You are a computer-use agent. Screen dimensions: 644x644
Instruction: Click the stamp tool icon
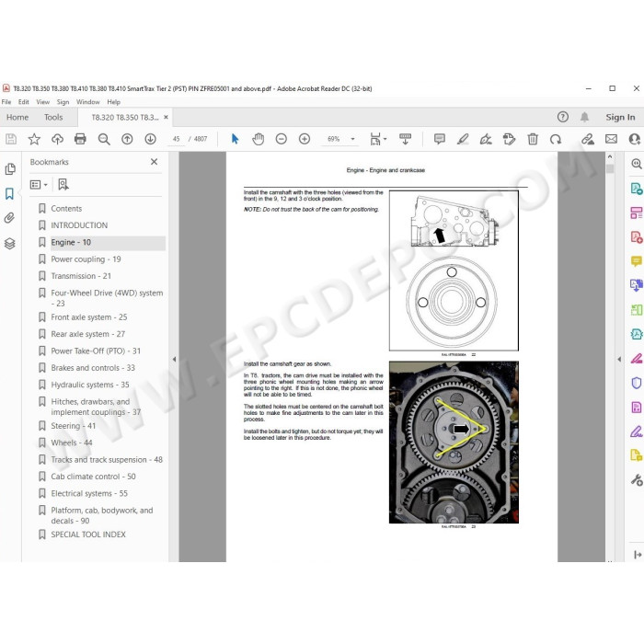pyautogui.click(x=509, y=139)
